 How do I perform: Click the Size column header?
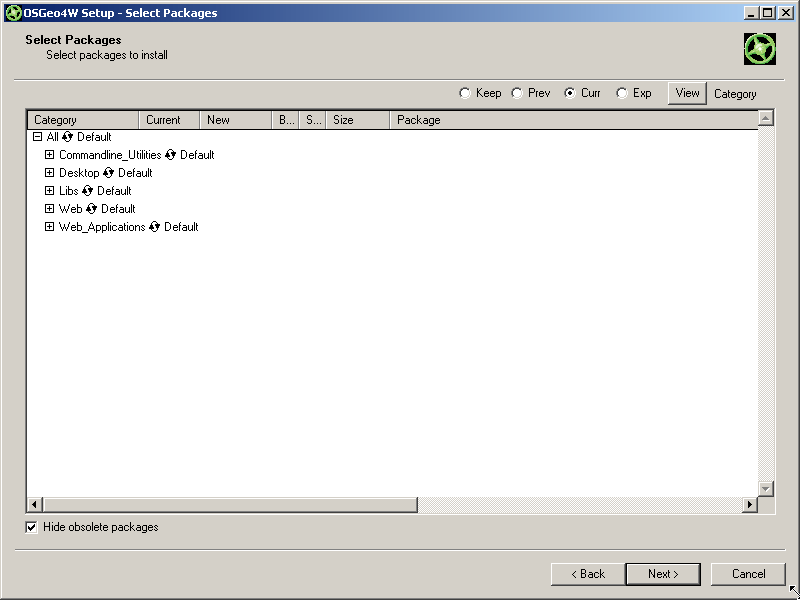tap(358, 120)
